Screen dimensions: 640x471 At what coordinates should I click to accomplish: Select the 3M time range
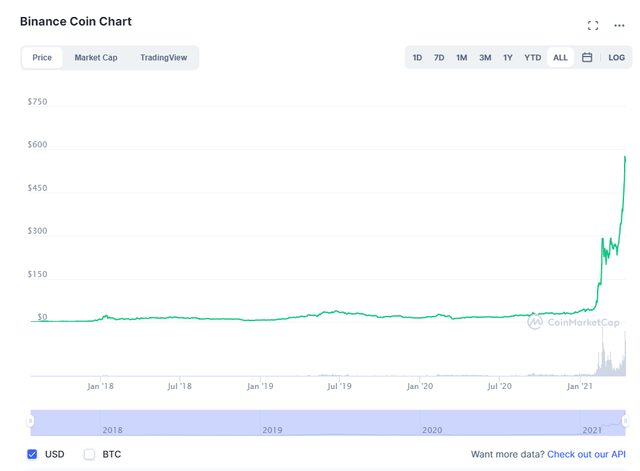coord(485,58)
